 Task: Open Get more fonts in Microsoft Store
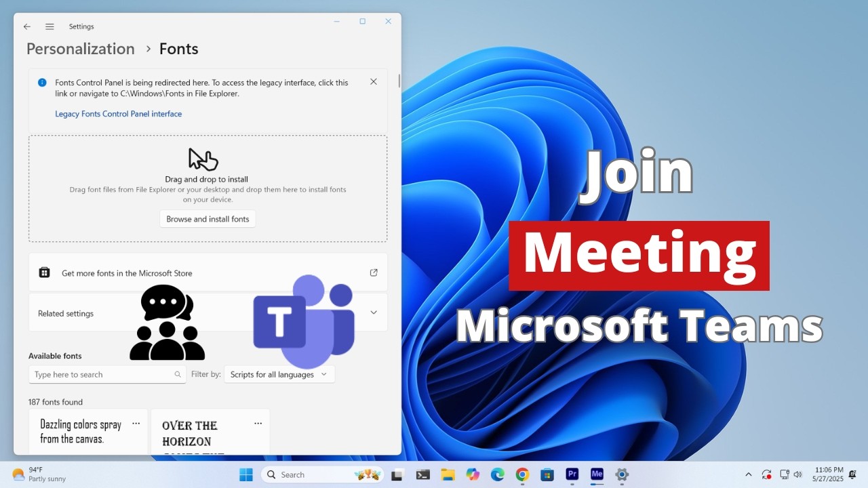(x=208, y=272)
